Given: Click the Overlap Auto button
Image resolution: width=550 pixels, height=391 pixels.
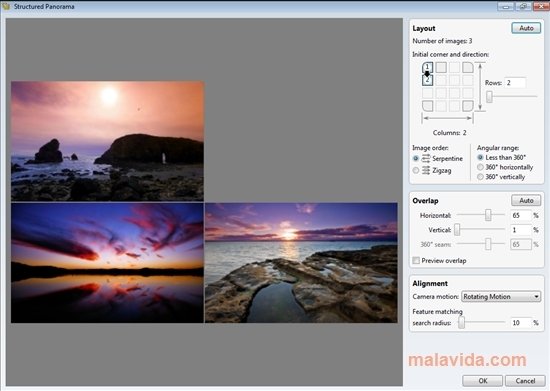Looking at the screenshot, I should point(526,201).
